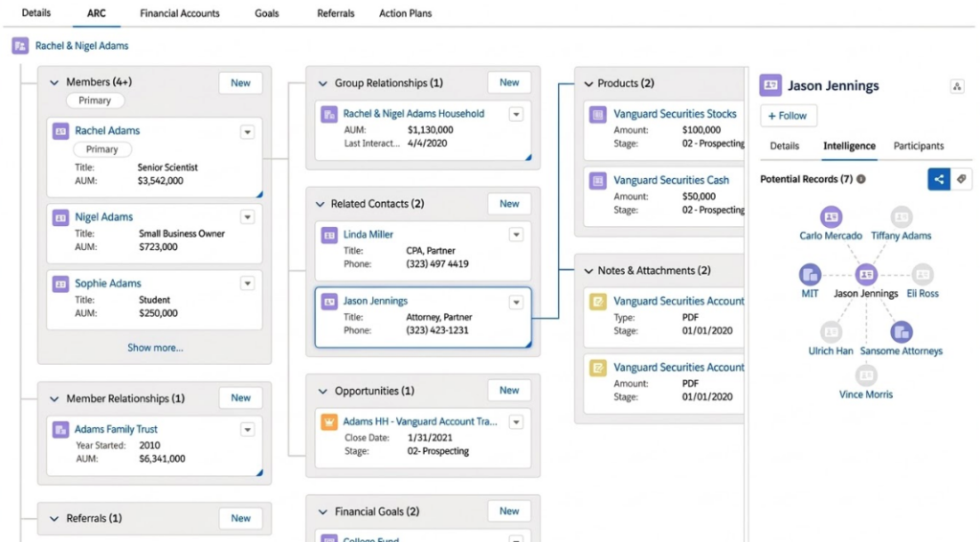Click Show more in Members list
This screenshot has height=542, width=980.
pyautogui.click(x=155, y=348)
